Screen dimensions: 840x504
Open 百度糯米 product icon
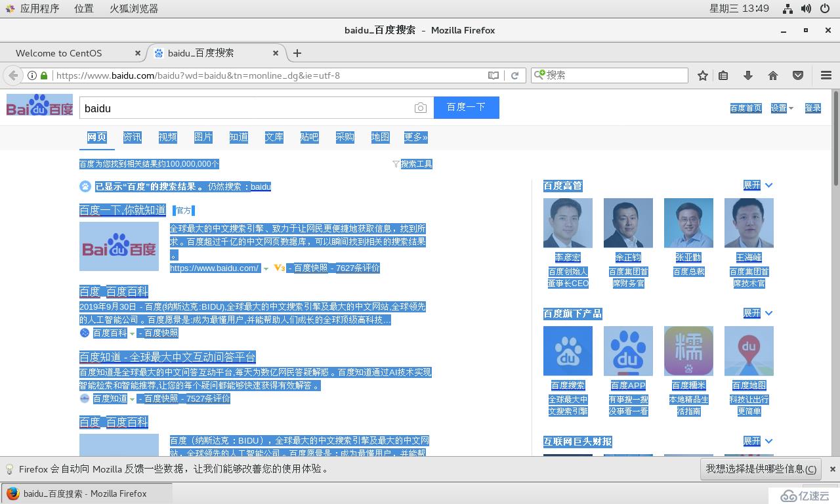point(688,350)
